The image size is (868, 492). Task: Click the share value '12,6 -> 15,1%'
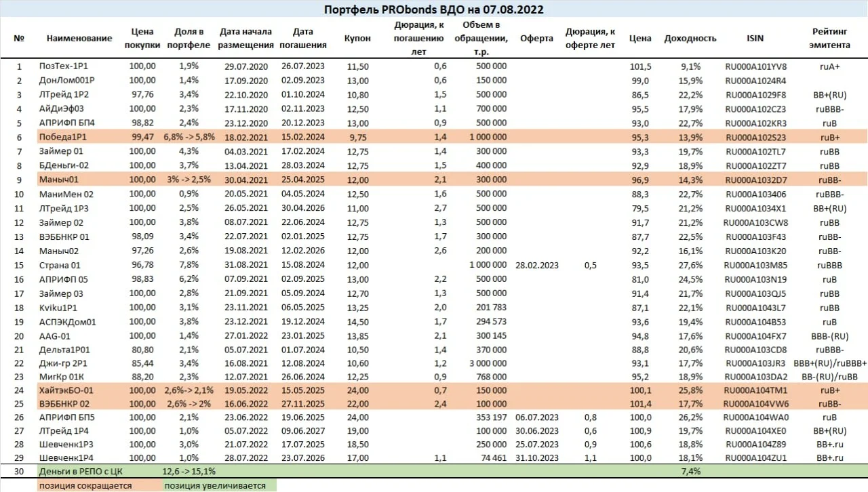189,472
